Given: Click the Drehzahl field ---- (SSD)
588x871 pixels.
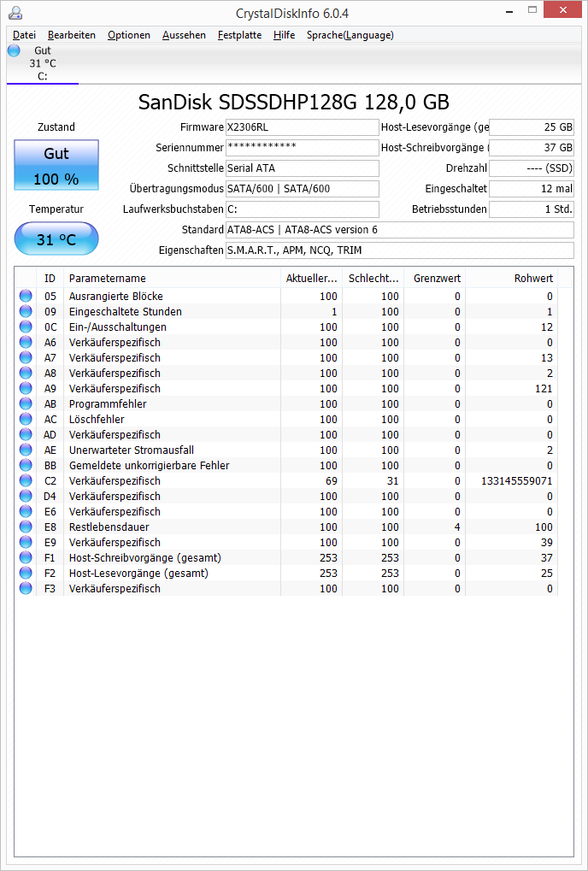Looking at the screenshot, I should [532, 168].
